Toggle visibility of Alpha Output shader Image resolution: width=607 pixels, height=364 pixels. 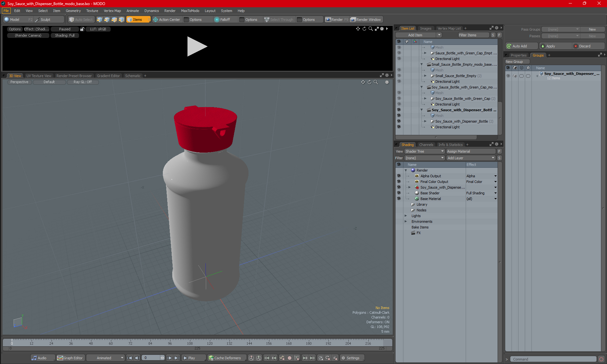point(399,176)
